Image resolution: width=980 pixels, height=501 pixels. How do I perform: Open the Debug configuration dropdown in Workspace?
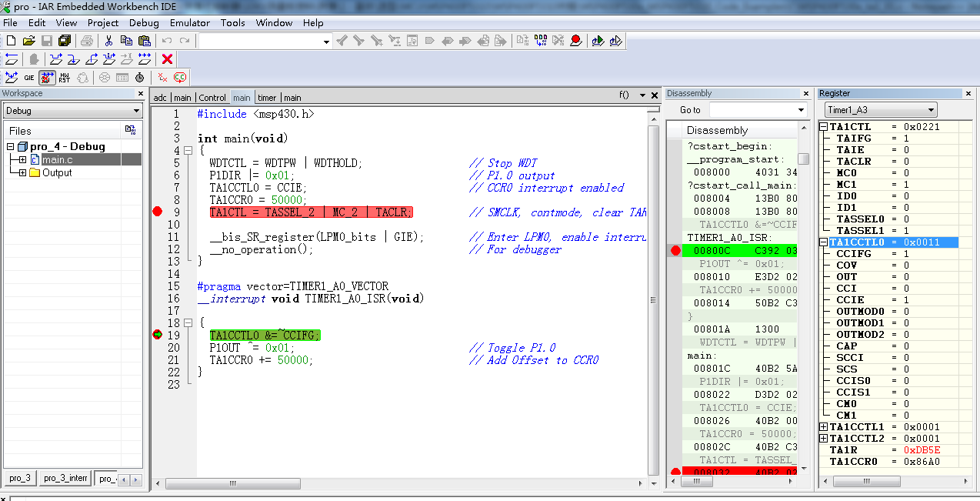coord(136,111)
